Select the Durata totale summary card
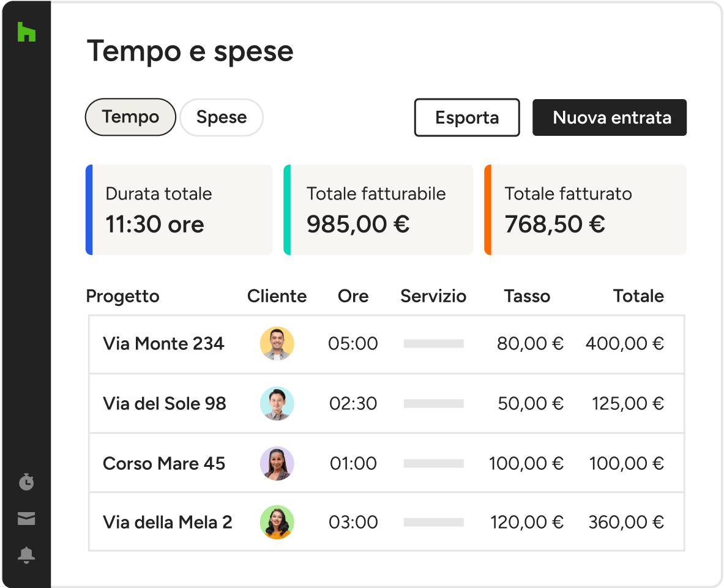 [179, 209]
